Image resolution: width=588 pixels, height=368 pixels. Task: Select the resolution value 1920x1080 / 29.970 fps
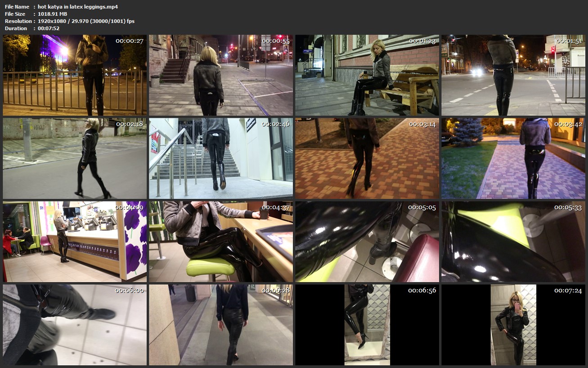(86, 21)
